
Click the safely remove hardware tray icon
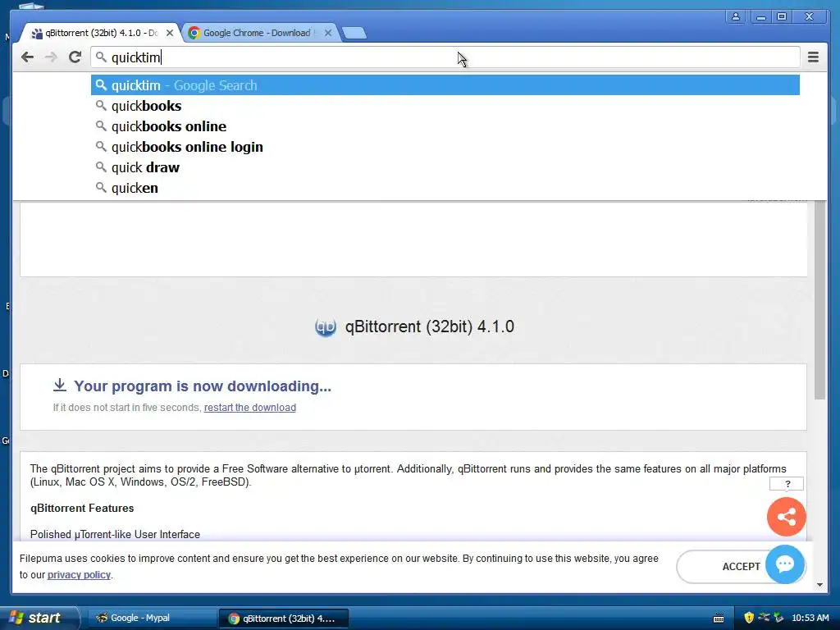point(778,618)
